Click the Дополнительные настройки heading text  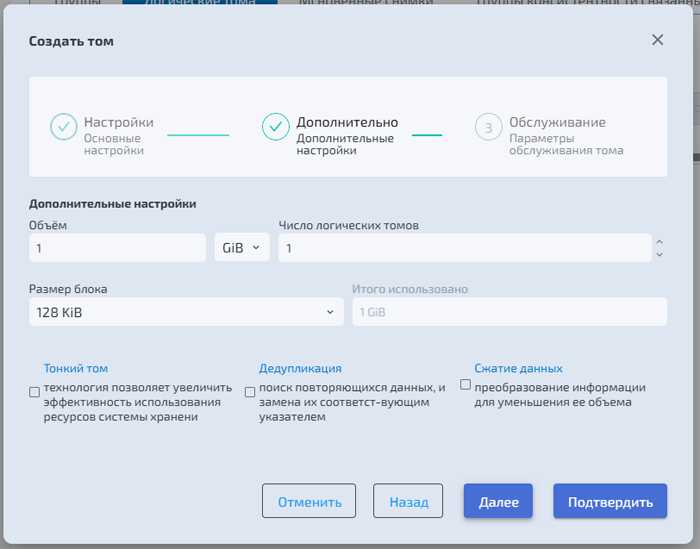112,204
